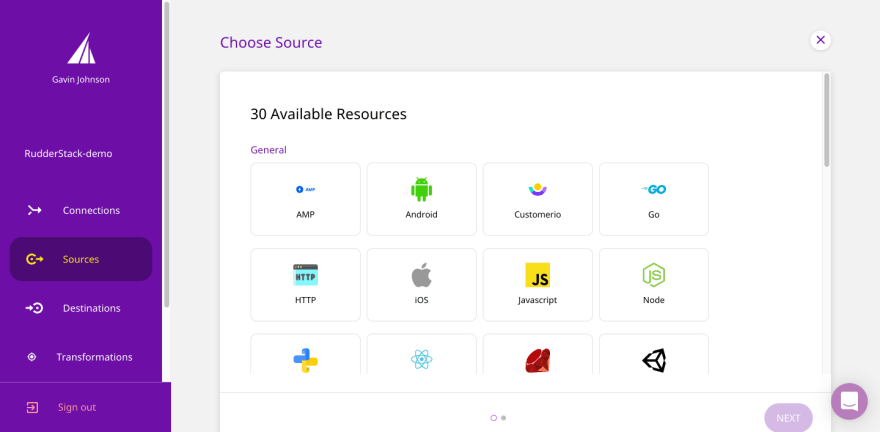Close the Choose Source dialog

[820, 40]
